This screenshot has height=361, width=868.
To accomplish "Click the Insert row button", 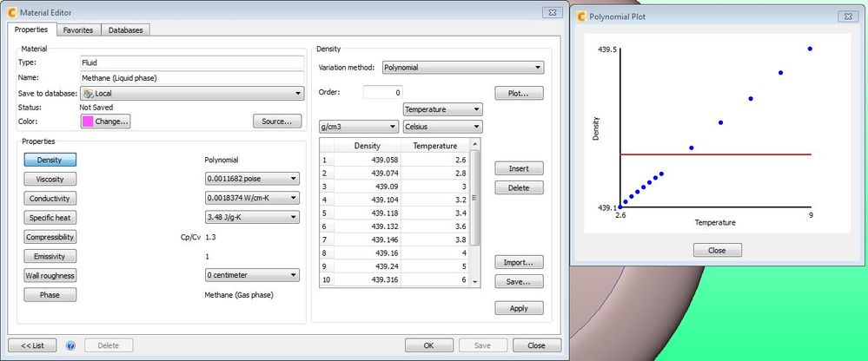I will 519,168.
